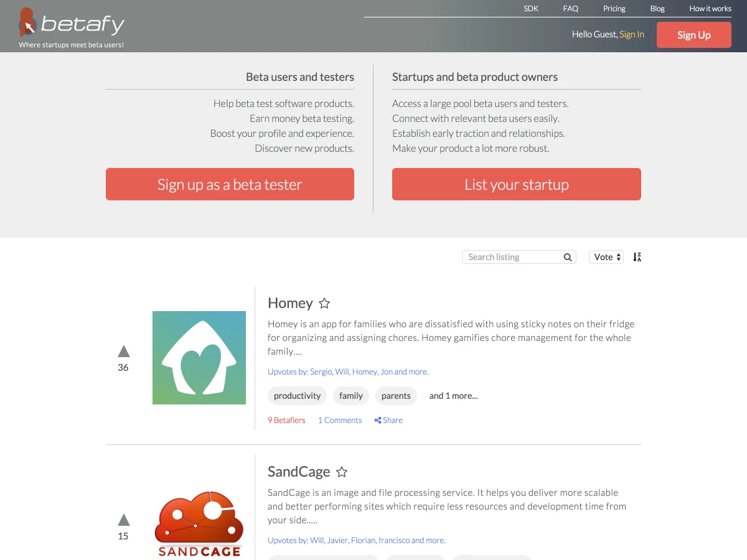747x560 pixels.
Task: Favorite Homey with the star toggle
Action: pos(324,303)
